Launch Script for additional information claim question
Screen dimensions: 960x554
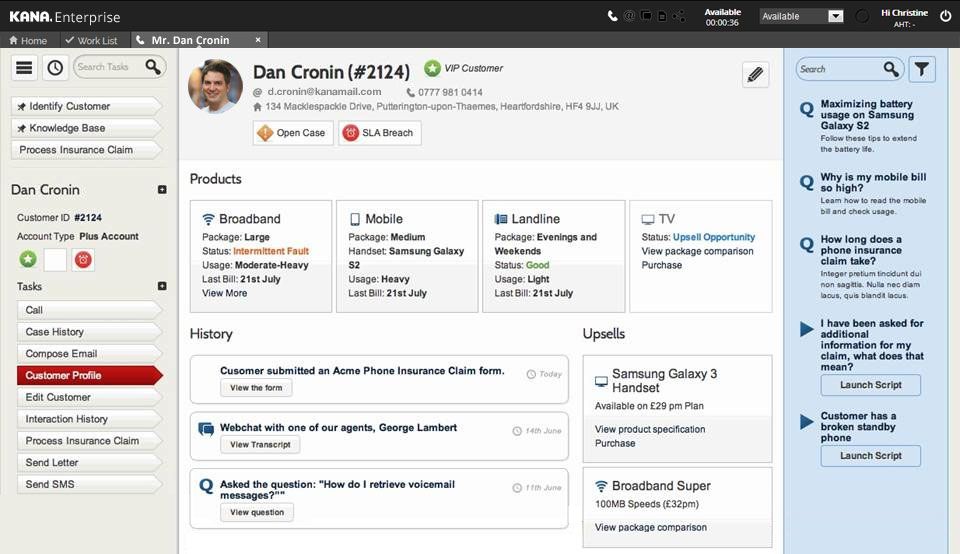click(x=871, y=385)
